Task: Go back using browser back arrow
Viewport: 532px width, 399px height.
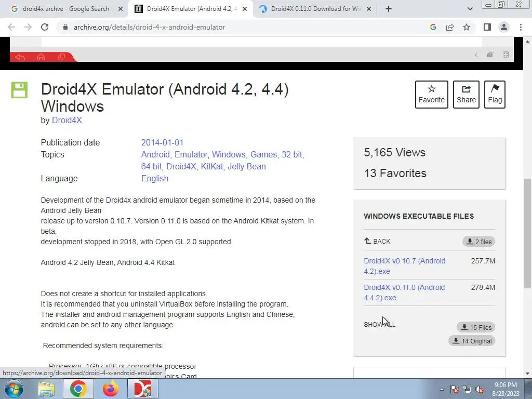Action: [x=11, y=27]
